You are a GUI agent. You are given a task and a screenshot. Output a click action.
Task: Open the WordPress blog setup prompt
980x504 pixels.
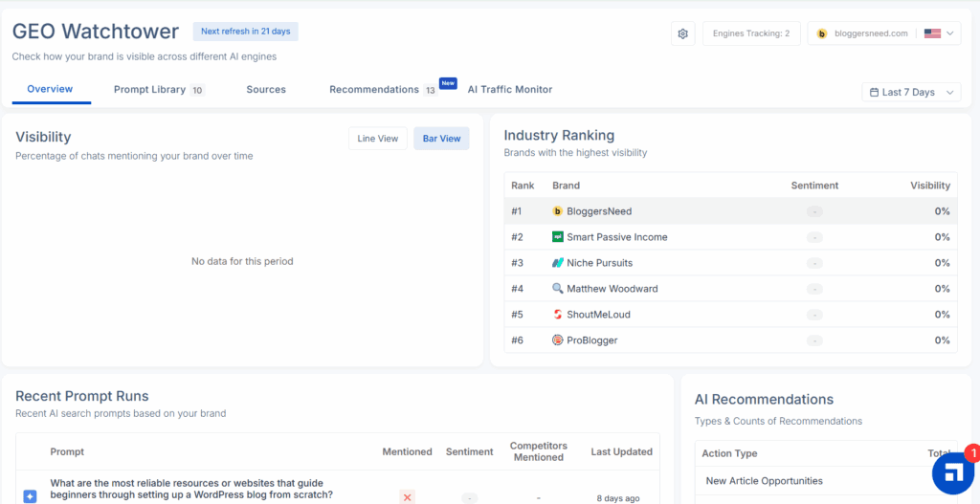(191, 489)
